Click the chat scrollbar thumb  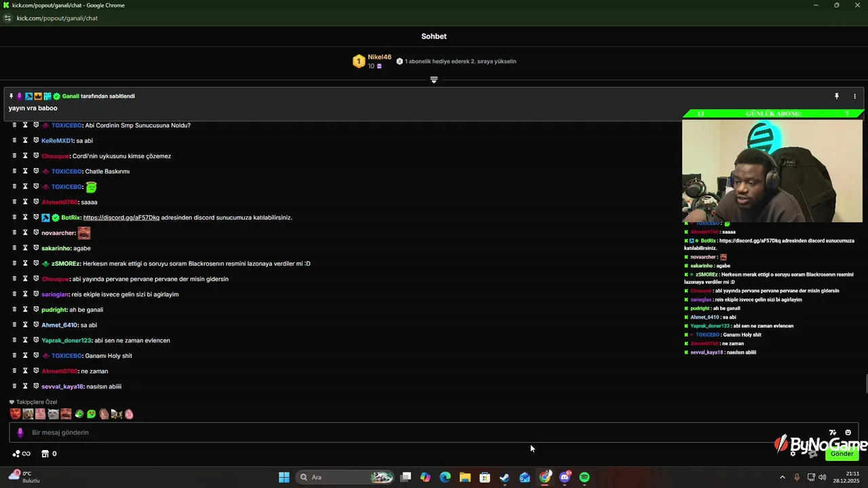866,383
